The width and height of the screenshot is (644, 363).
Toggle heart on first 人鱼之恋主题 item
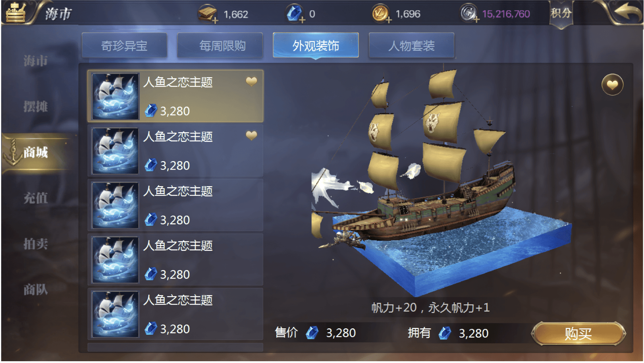tap(252, 81)
